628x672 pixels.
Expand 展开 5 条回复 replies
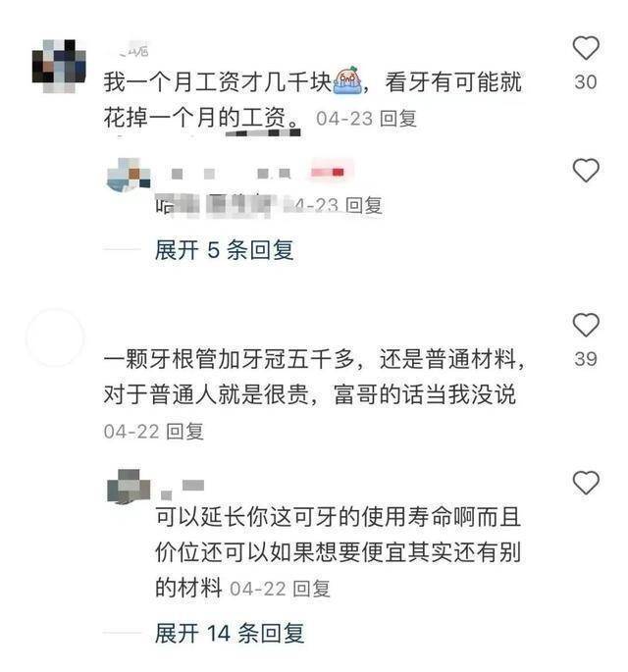point(224,249)
